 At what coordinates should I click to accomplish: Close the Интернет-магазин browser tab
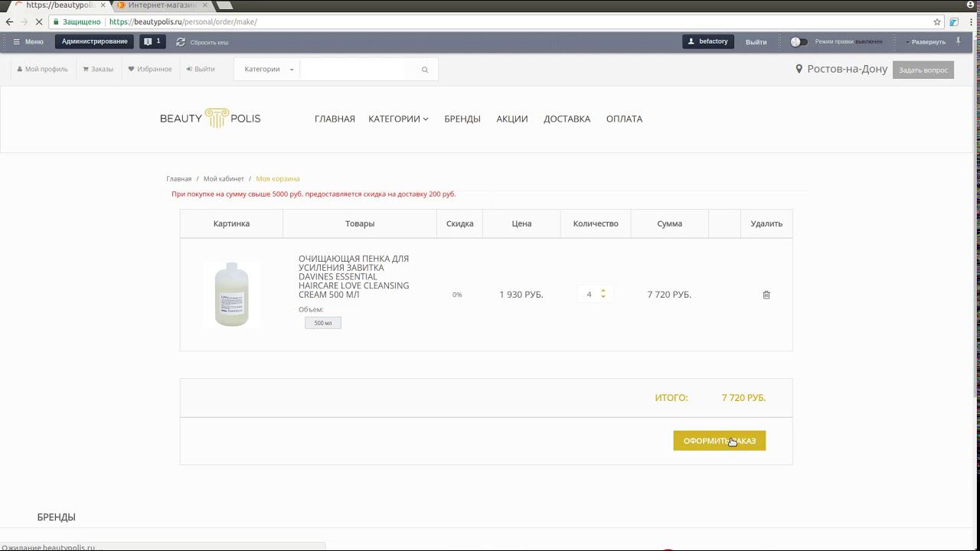pyautogui.click(x=204, y=5)
